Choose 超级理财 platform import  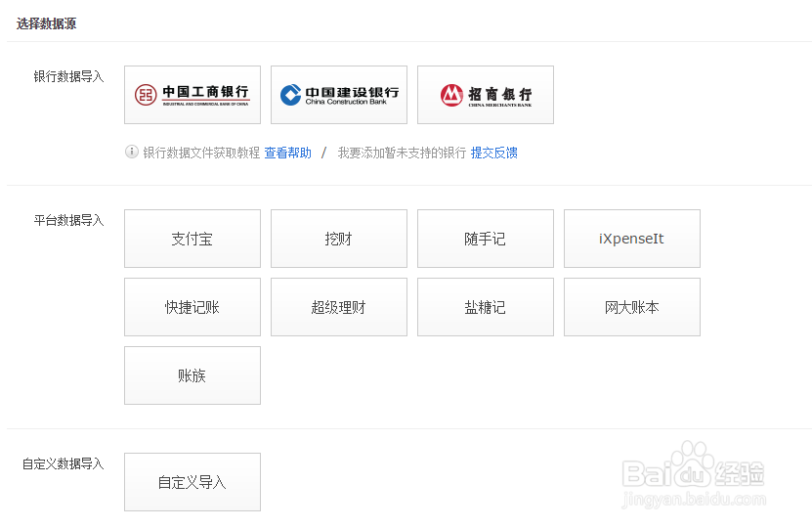coord(339,307)
